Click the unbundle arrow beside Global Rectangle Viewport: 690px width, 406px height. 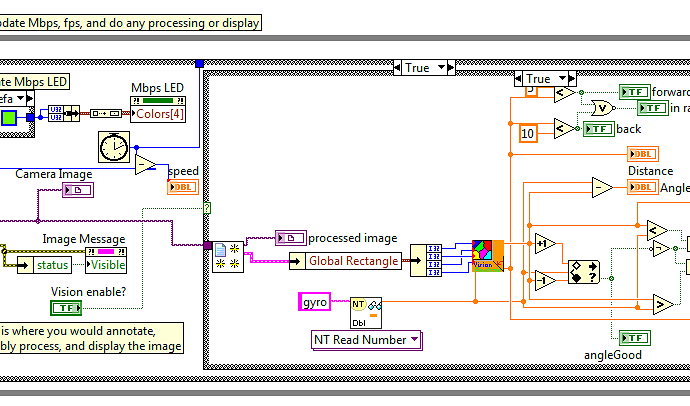point(297,261)
